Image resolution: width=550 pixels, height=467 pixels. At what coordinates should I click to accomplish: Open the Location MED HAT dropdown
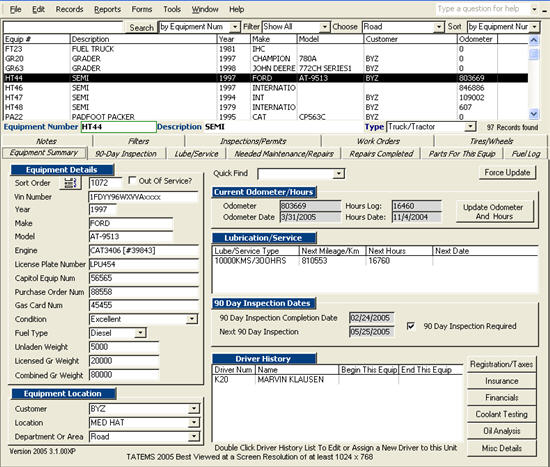click(194, 422)
